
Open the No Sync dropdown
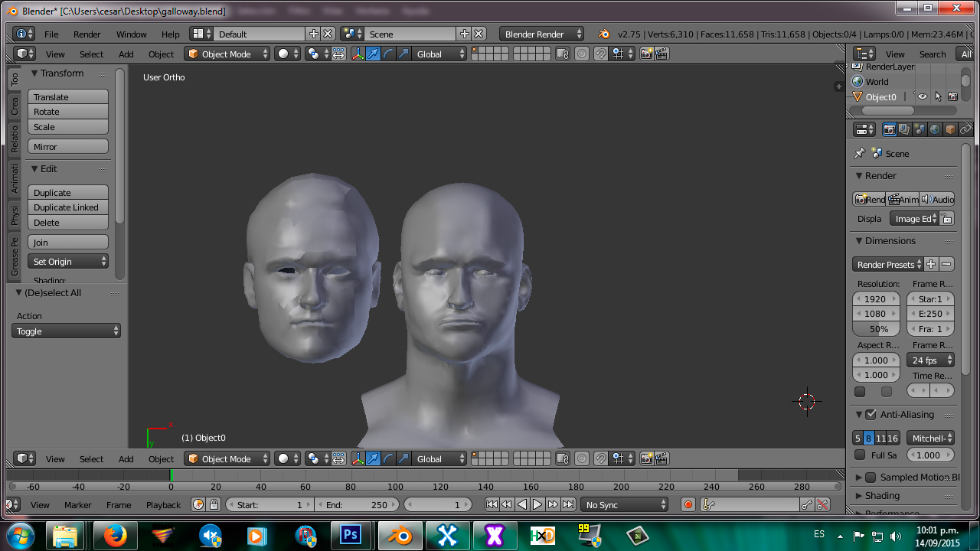tap(625, 504)
